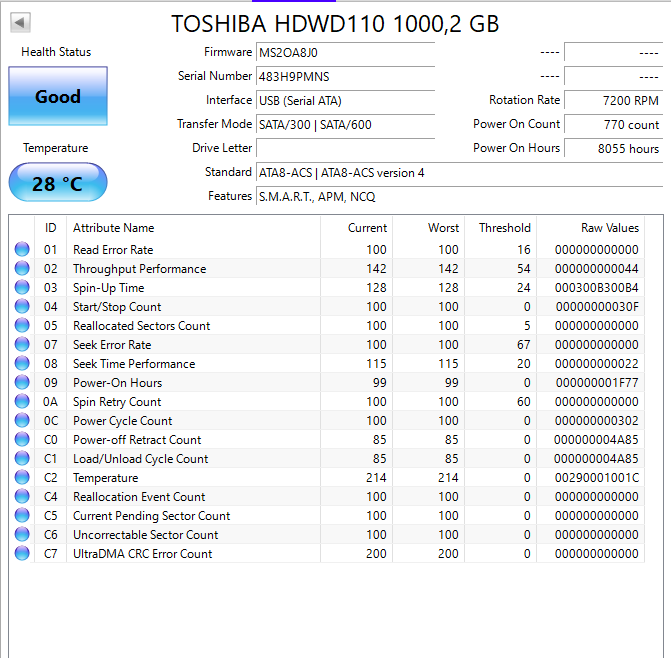This screenshot has width=671, height=658.
Task: Click the status orb for Reallocated Sectors Count
Action: pos(22,326)
